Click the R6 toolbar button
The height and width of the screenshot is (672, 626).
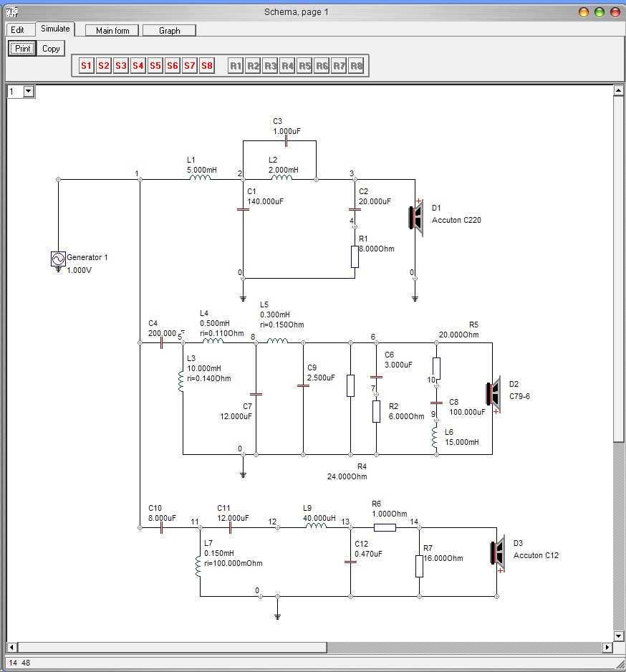(322, 66)
